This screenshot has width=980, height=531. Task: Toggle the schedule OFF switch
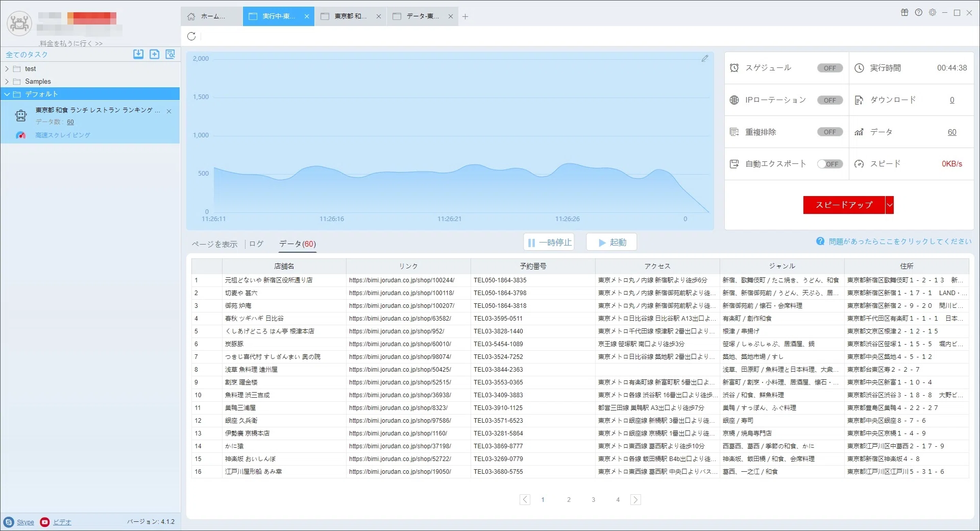(830, 68)
